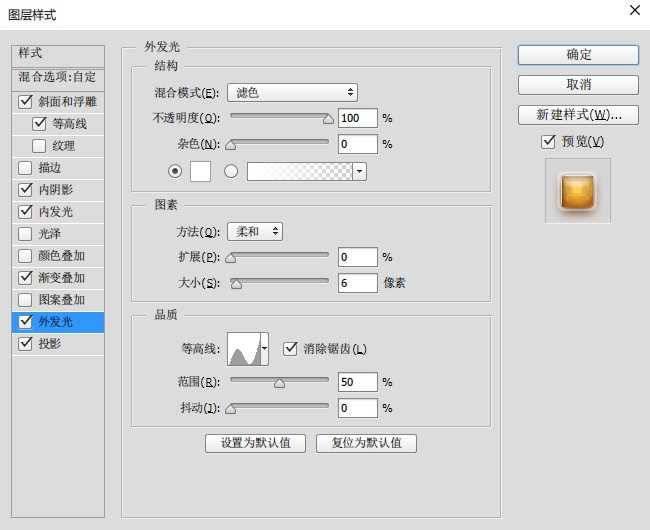The height and width of the screenshot is (530, 650).
Task: Click the glow gradient preview bar
Action: tap(299, 171)
